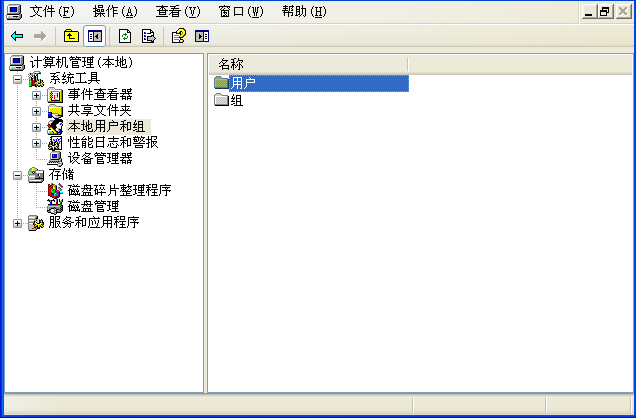Image resolution: width=636 pixels, height=418 pixels.
Task: Select the 事件查看器 tree item
Action: coord(100,94)
